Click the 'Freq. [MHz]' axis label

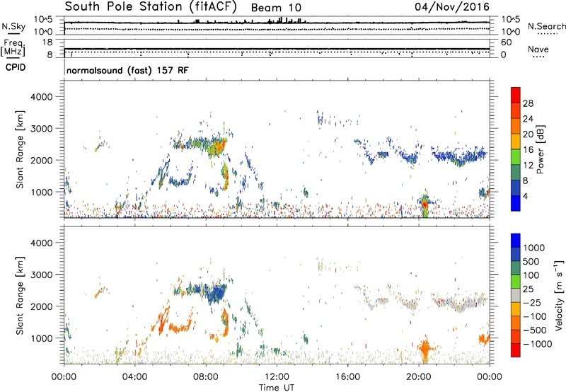coord(13,48)
